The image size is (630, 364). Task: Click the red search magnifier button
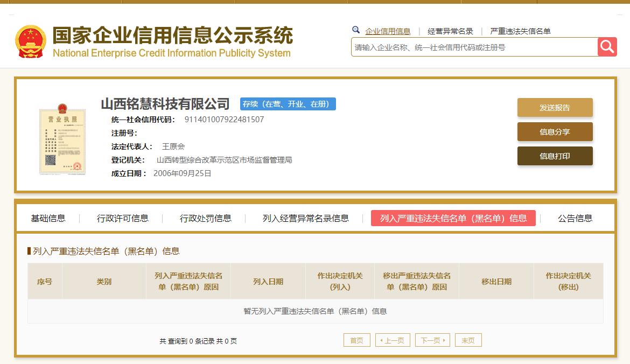point(607,47)
